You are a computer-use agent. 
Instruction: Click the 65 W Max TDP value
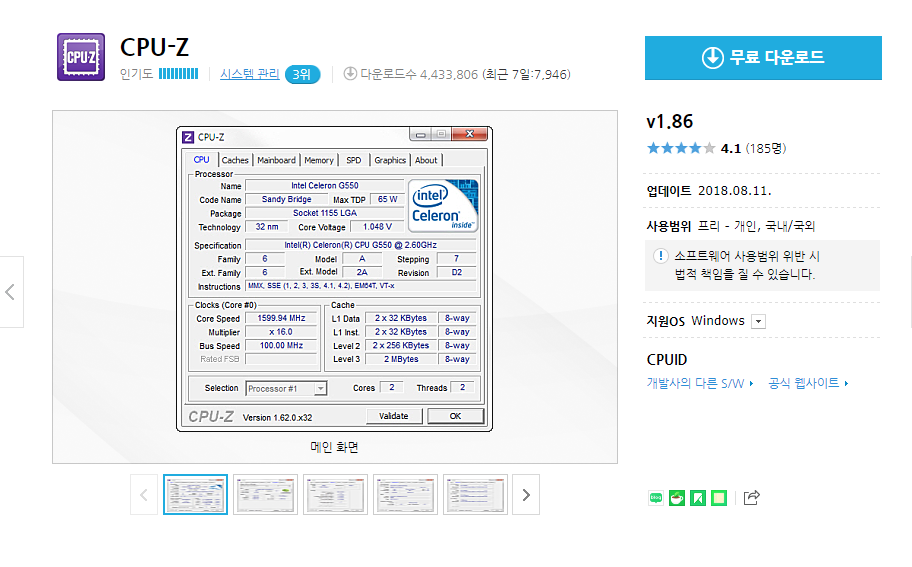point(387,199)
